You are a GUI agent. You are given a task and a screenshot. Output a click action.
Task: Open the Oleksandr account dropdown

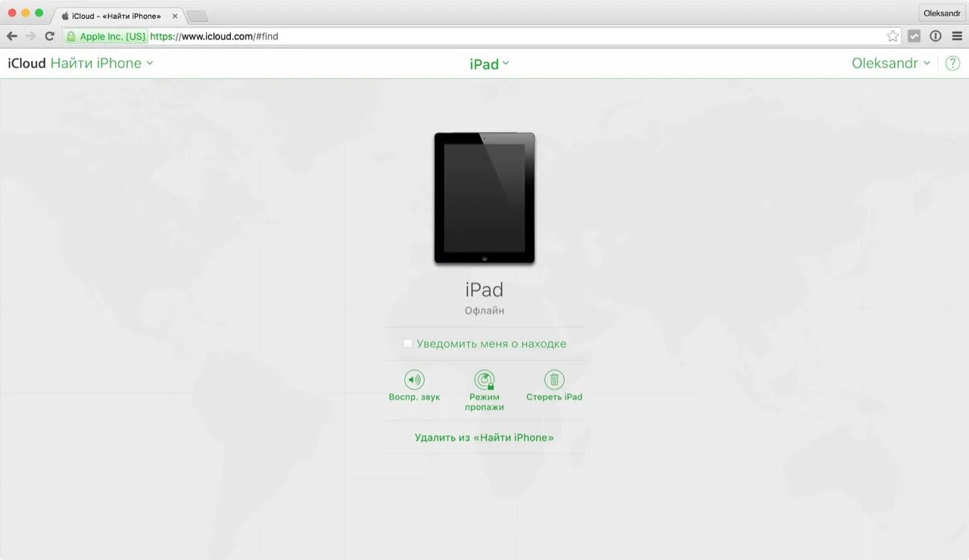tap(891, 64)
